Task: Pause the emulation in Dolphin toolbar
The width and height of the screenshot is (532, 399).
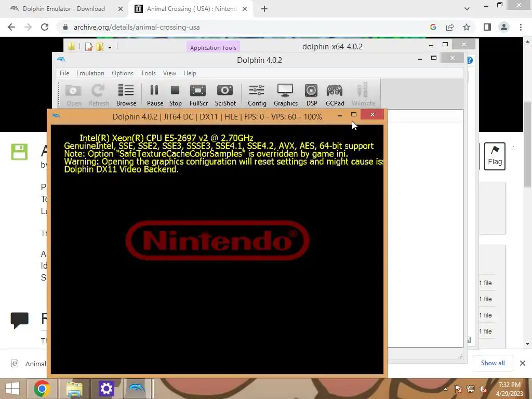Action: (x=155, y=95)
